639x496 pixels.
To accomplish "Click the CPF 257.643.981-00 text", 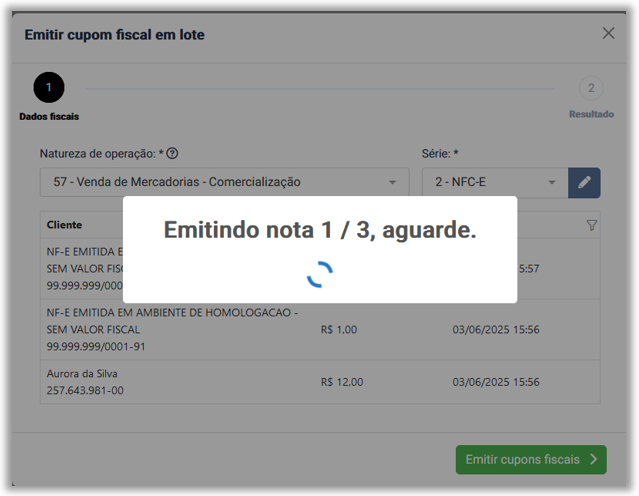I will click(85, 390).
